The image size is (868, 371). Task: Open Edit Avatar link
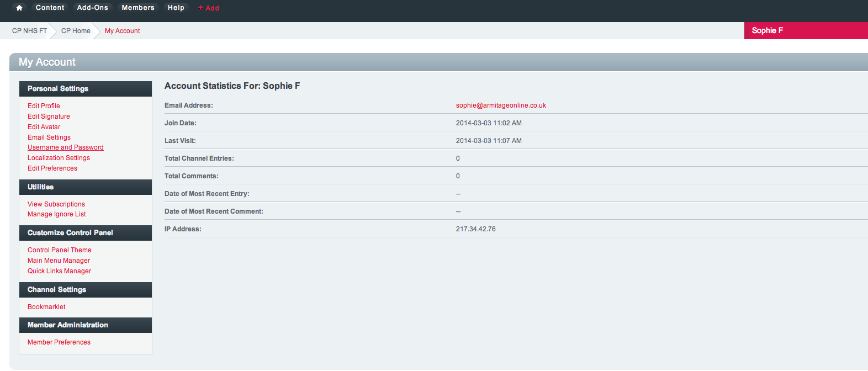point(44,127)
